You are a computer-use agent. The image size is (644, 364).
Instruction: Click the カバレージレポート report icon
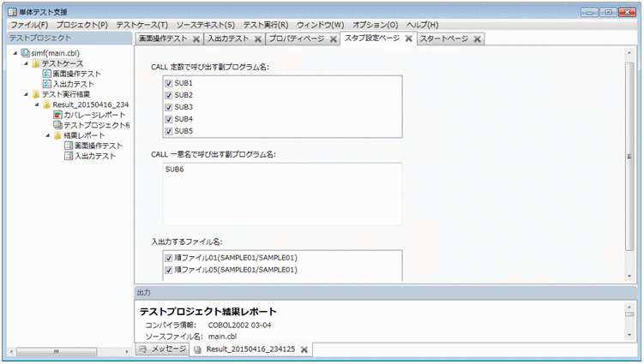click(57, 115)
